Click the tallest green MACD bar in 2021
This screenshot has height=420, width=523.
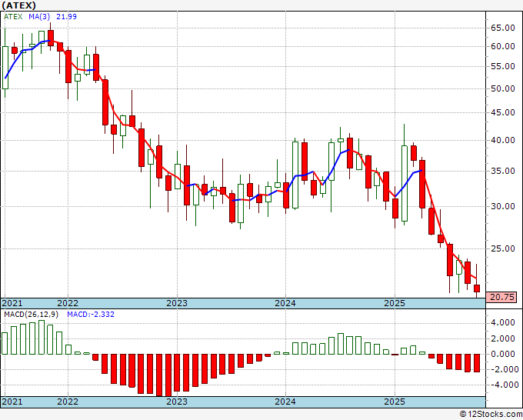(42, 337)
